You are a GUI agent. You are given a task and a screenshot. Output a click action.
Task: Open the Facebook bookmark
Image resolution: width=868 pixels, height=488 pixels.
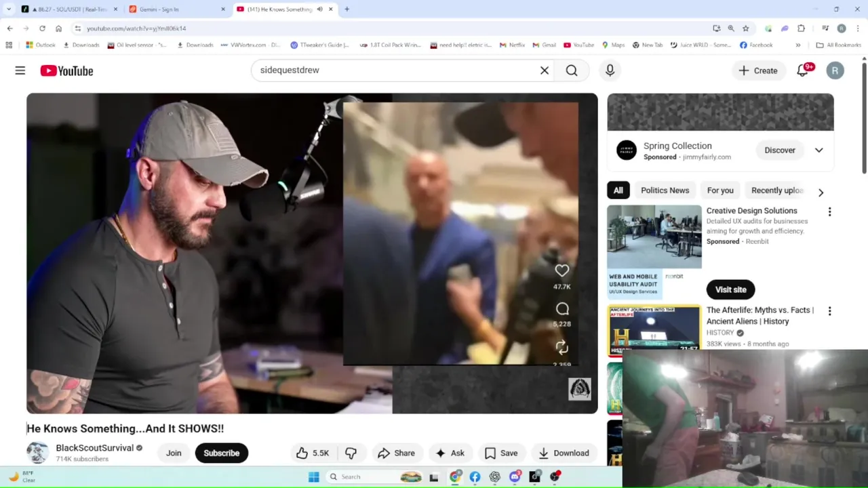[x=756, y=45]
